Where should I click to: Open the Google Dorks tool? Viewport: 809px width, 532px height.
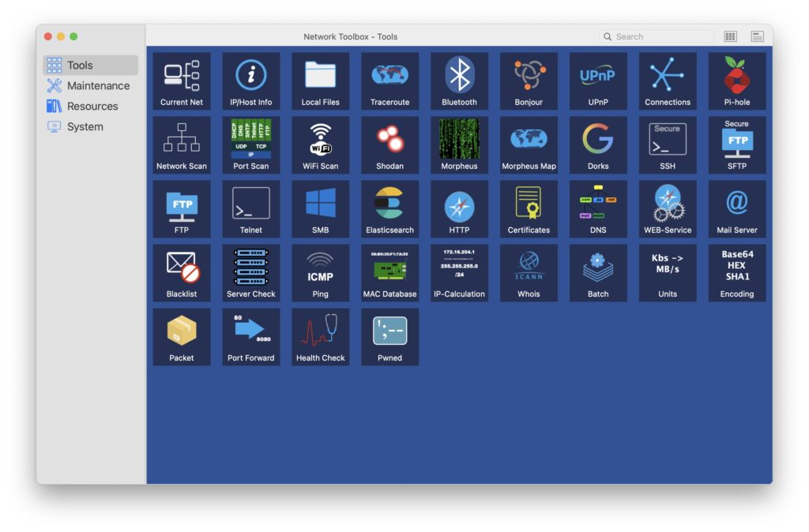(598, 145)
